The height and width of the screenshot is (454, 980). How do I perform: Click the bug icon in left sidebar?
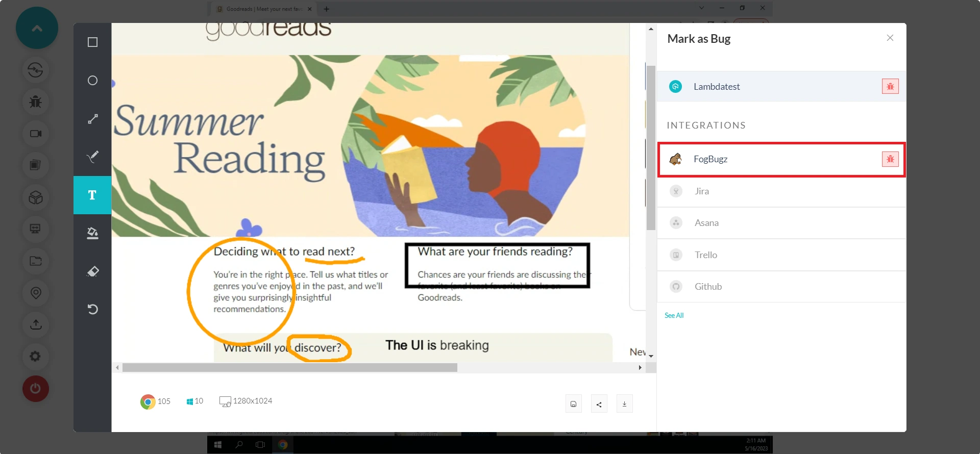pyautogui.click(x=35, y=102)
